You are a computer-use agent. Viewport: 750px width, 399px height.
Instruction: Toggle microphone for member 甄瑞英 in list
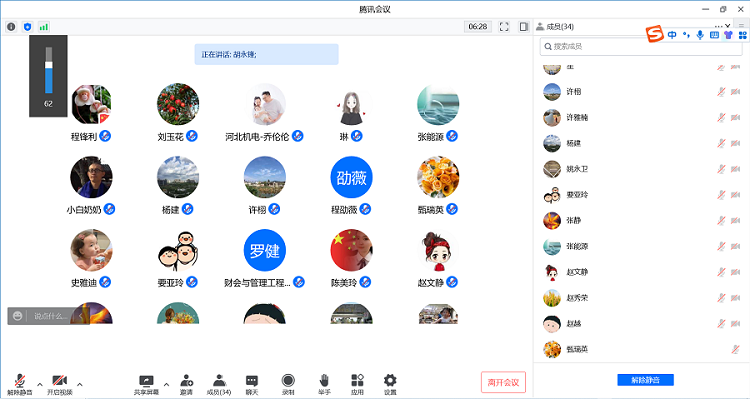[x=735, y=350]
